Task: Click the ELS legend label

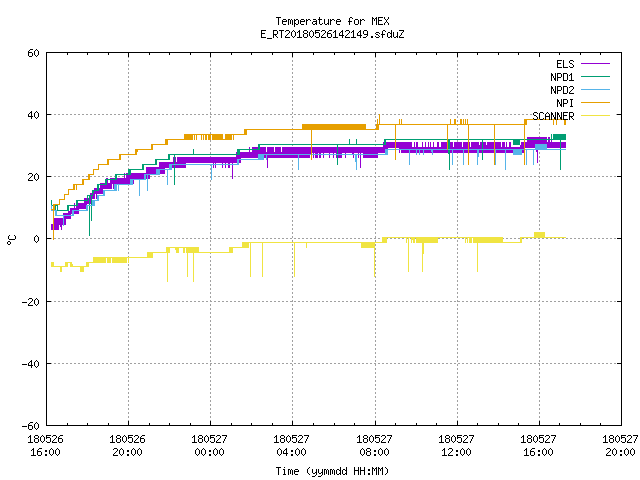Action: (x=565, y=64)
